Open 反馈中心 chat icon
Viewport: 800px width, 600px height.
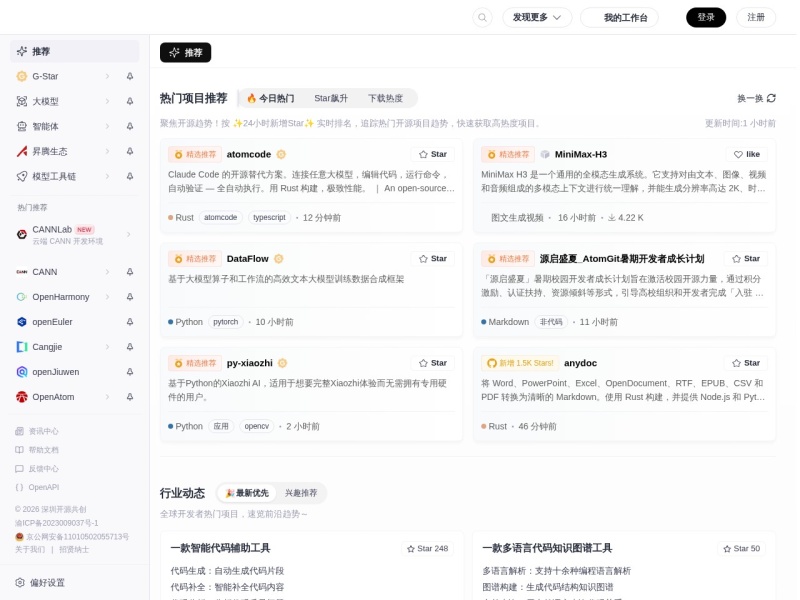click(19, 469)
